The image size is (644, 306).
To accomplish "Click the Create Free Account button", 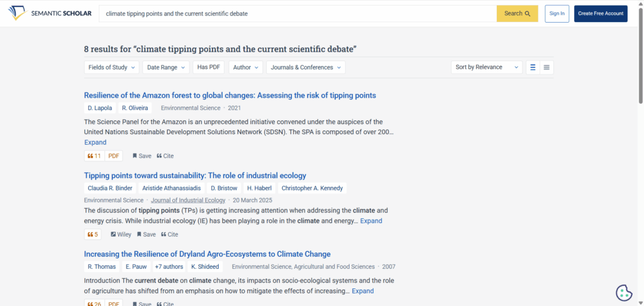I will (601, 14).
